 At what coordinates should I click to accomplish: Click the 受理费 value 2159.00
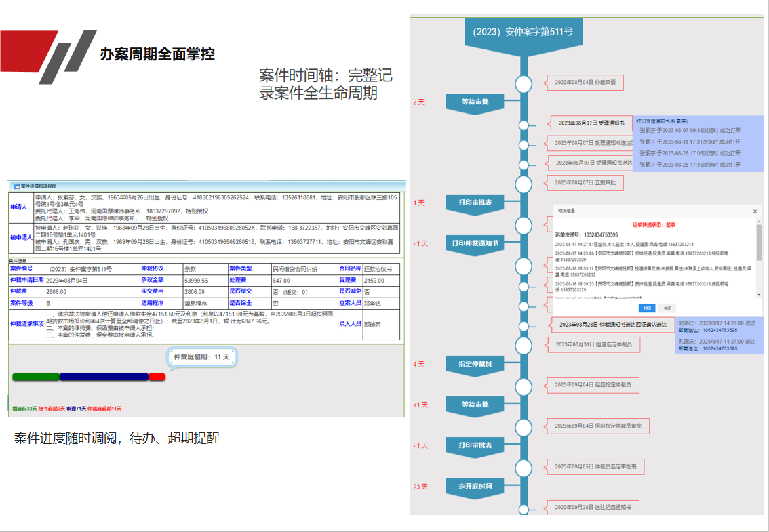pyautogui.click(x=374, y=281)
